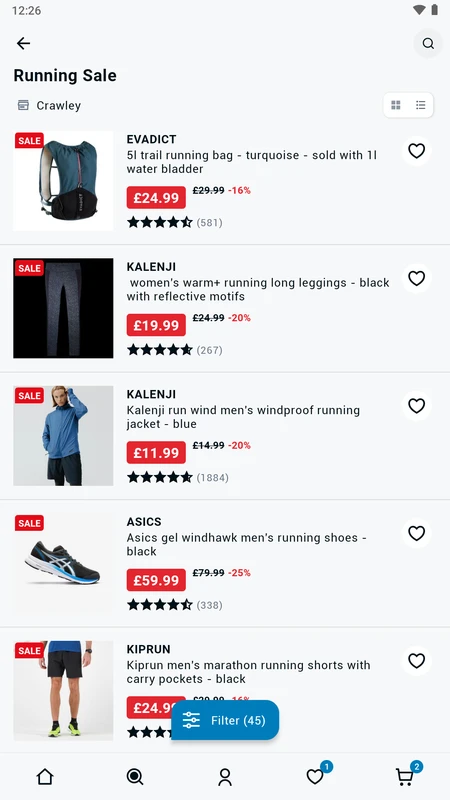Viewport: 450px width, 800px height.
Task: Add Kalenji leggings to wishlist
Action: [x=416, y=279]
